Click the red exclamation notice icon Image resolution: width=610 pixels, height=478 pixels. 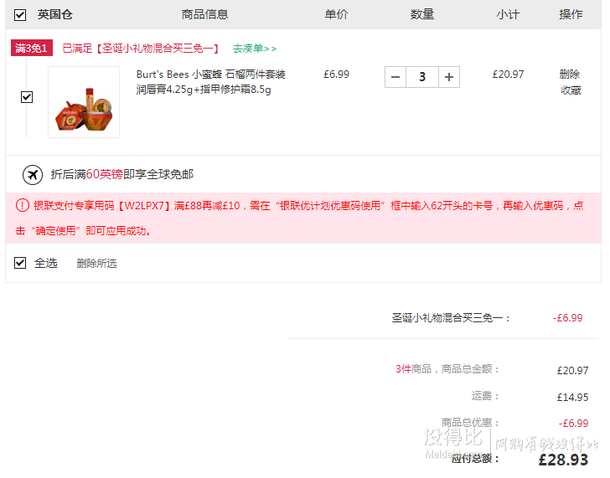tap(22, 205)
